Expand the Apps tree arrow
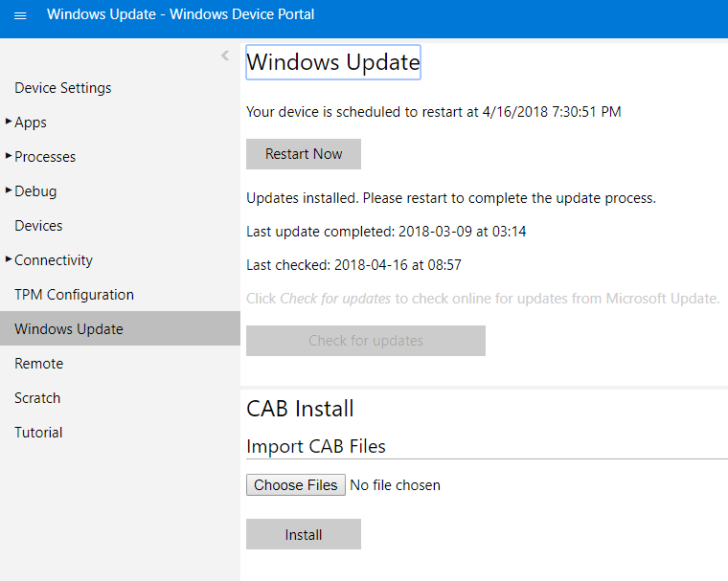Image resolution: width=728 pixels, height=581 pixels. [x=9, y=122]
